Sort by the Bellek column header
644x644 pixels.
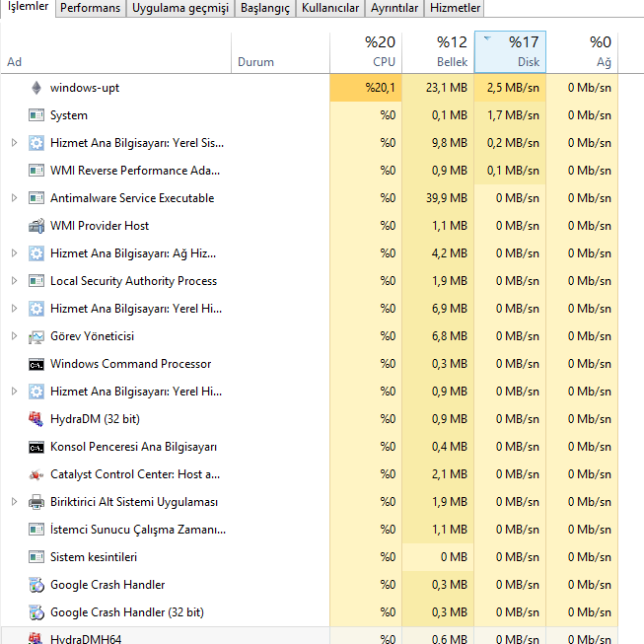pyautogui.click(x=438, y=52)
